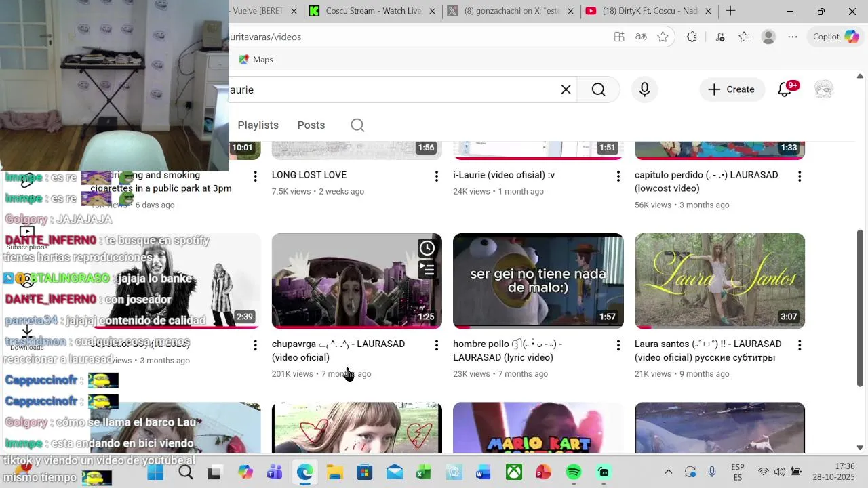Image resolution: width=868 pixels, height=488 pixels.
Task: Open a new browser tab
Action: pyautogui.click(x=730, y=11)
